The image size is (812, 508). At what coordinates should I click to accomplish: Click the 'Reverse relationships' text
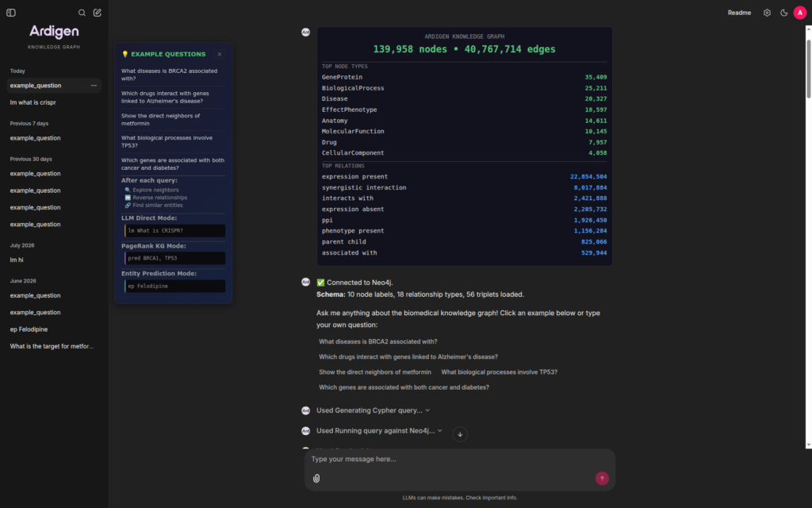(x=160, y=198)
